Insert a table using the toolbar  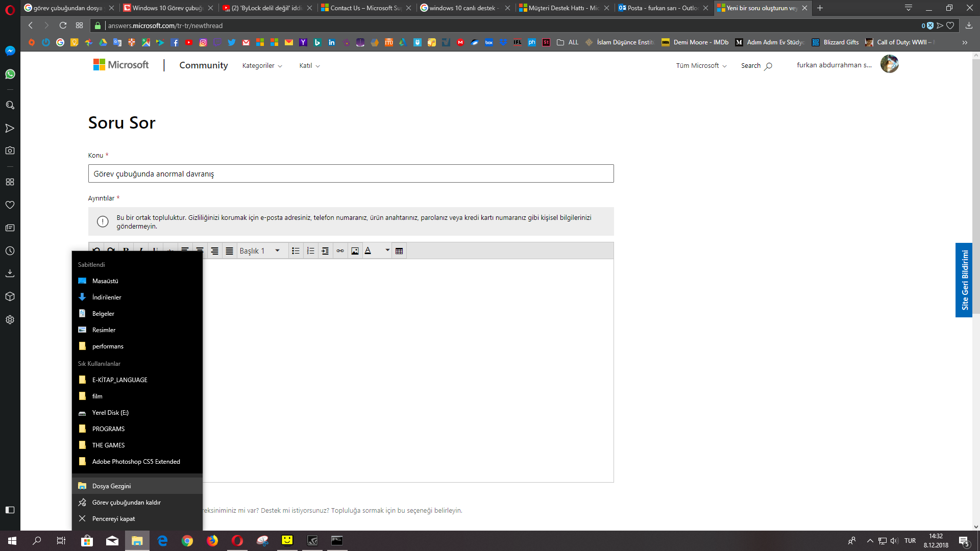point(399,251)
